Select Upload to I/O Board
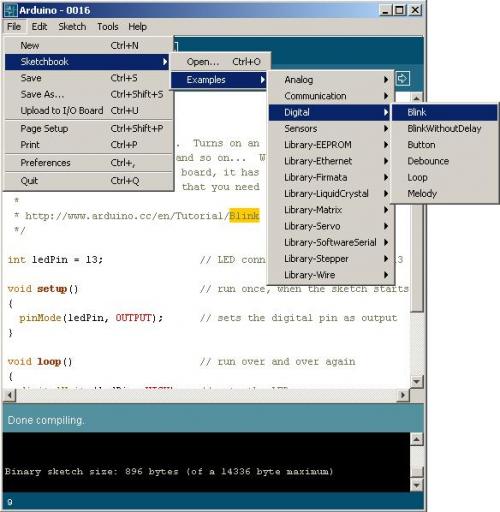 click(x=89, y=111)
